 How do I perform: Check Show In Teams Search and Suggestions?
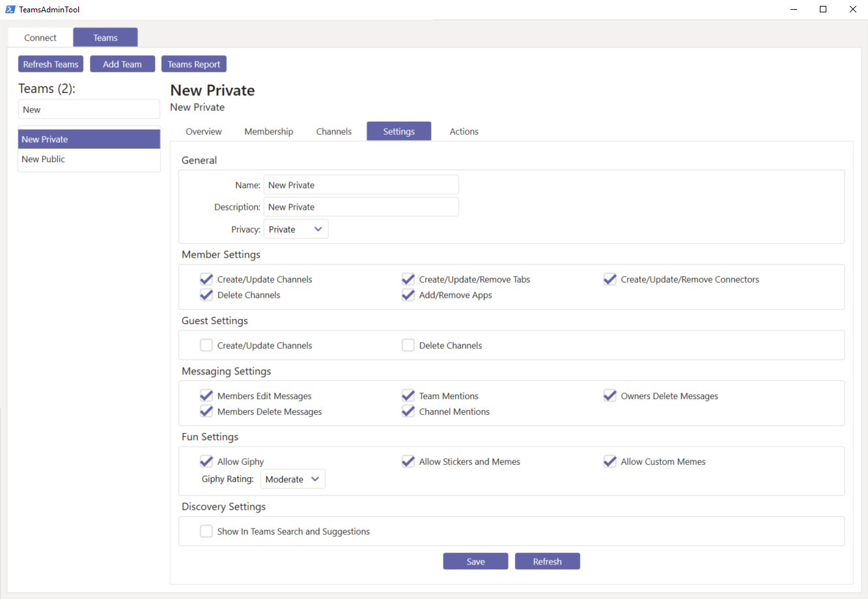(x=206, y=531)
